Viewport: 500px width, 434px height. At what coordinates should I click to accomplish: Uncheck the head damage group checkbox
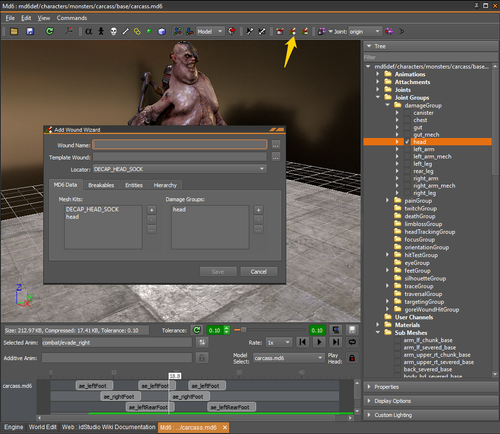coord(407,142)
